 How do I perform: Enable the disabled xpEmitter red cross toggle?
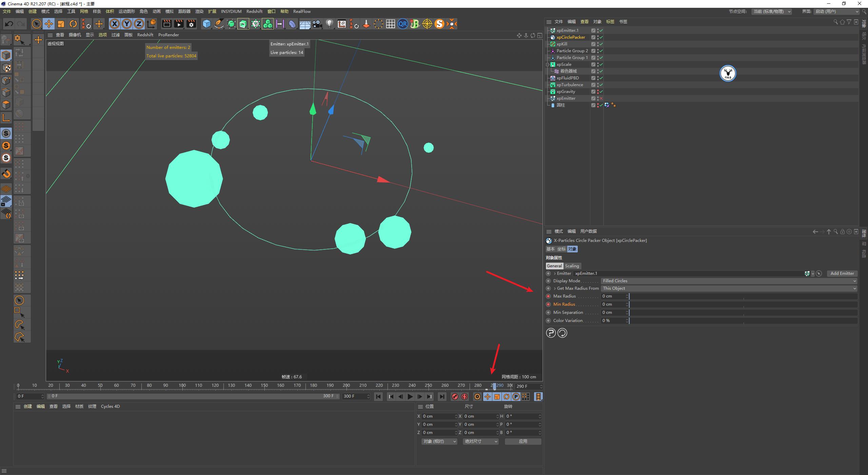coord(601,98)
